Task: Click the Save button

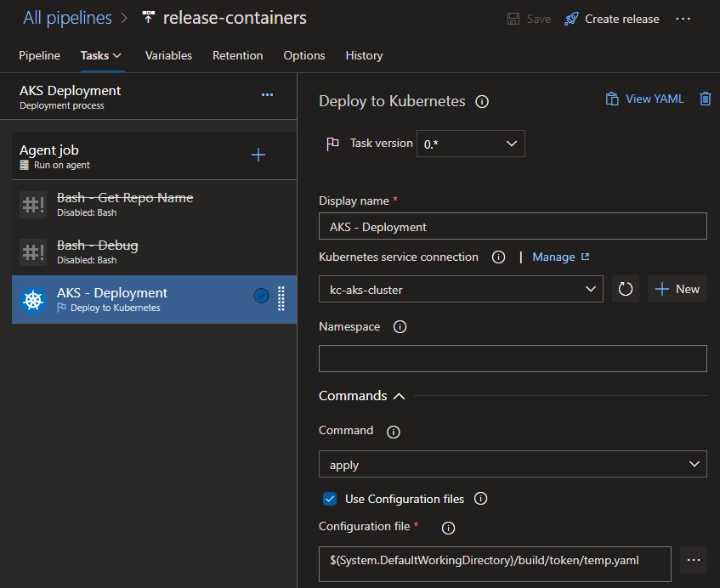Action: pyautogui.click(x=529, y=19)
